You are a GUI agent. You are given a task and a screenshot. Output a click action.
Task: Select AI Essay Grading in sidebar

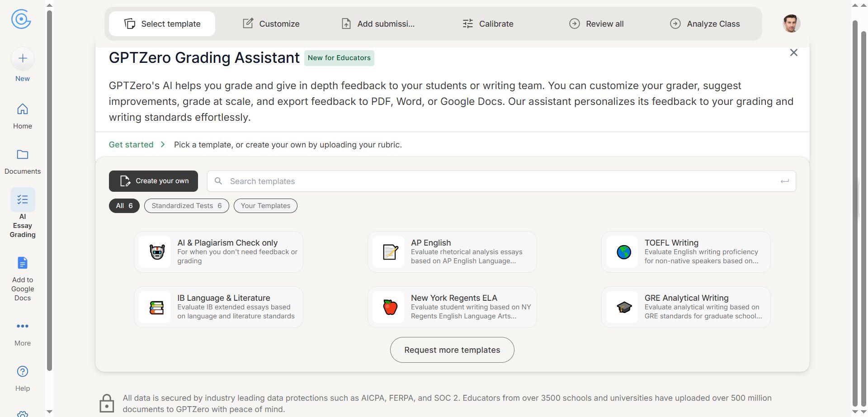23,213
